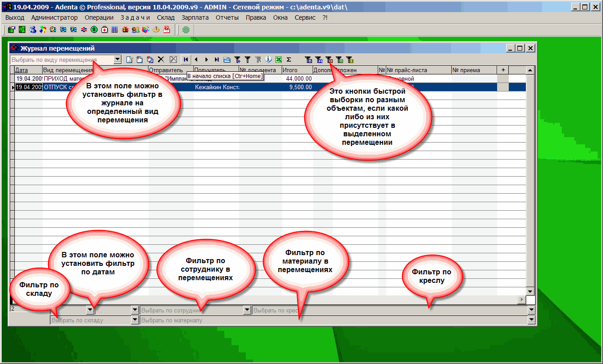This screenshot has width=603, height=364.
Task: Click quick filter funnel with red O
Action: click(329, 59)
